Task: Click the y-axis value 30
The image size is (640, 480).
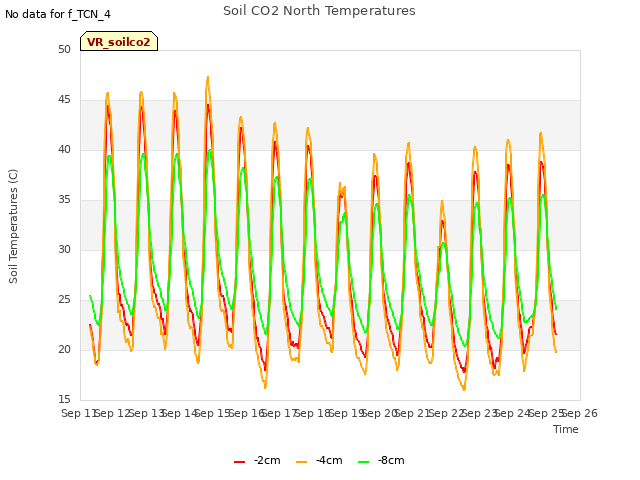Action: (x=64, y=249)
